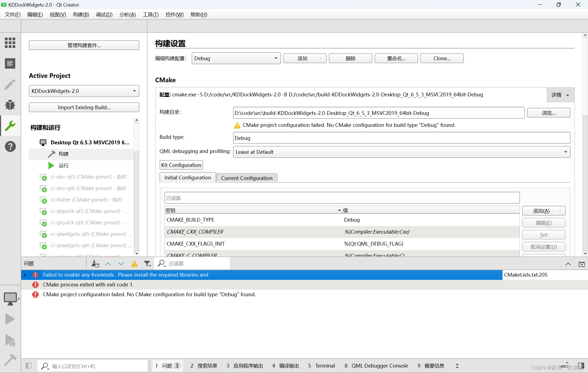Select the 运行 item under Desktop kit
This screenshot has width=588, height=373.
[x=81, y=165]
